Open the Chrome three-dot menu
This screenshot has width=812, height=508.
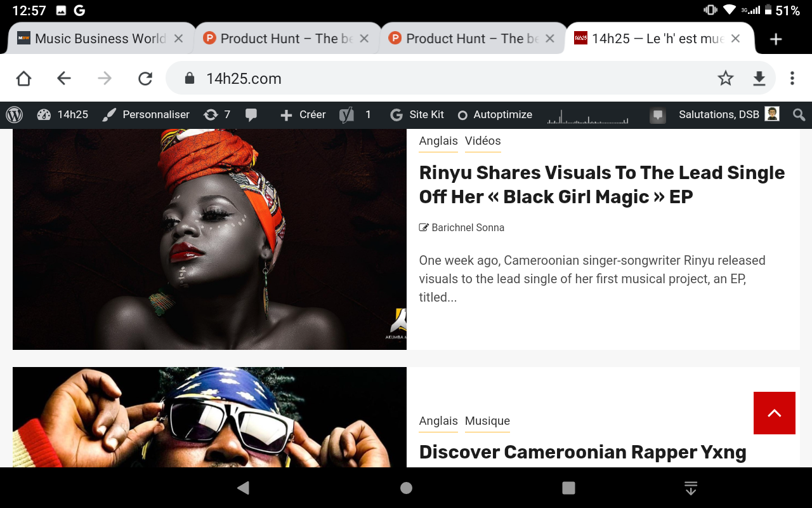tap(792, 78)
